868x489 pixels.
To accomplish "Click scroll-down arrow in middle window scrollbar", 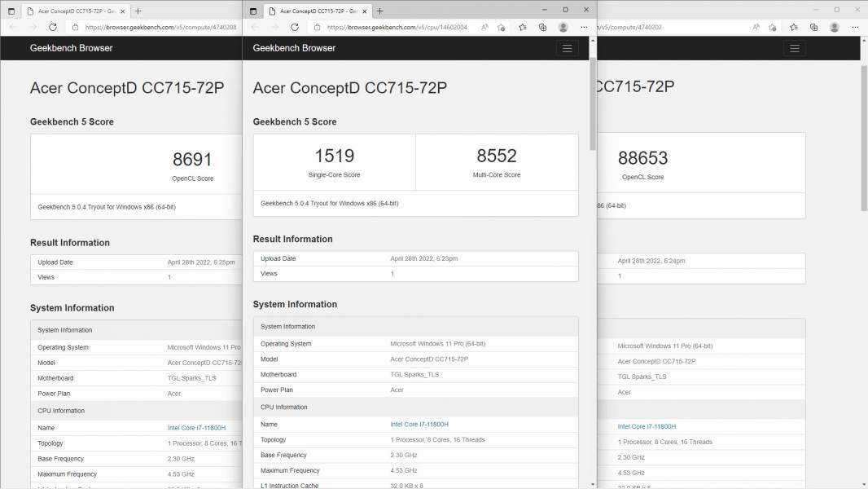I will pyautogui.click(x=593, y=484).
